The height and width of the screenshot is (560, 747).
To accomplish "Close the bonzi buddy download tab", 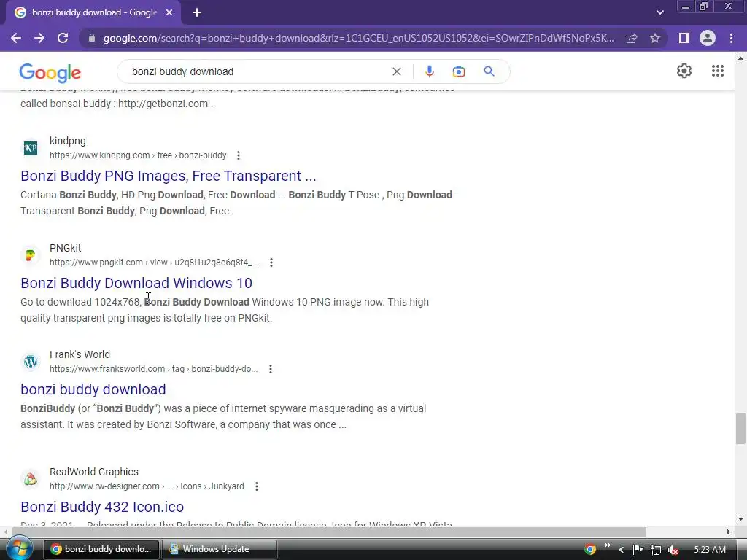I will click(x=169, y=13).
